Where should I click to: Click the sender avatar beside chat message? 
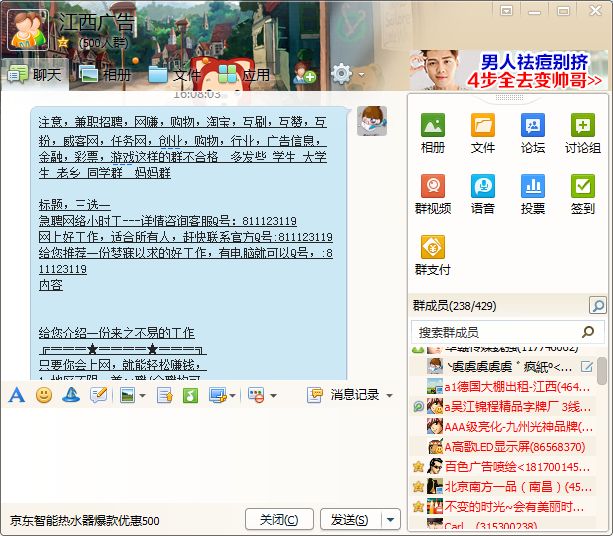(x=372, y=121)
